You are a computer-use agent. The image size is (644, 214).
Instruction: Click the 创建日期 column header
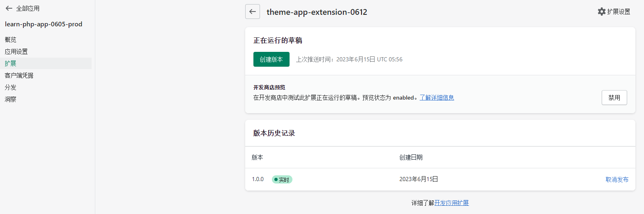pos(411,157)
